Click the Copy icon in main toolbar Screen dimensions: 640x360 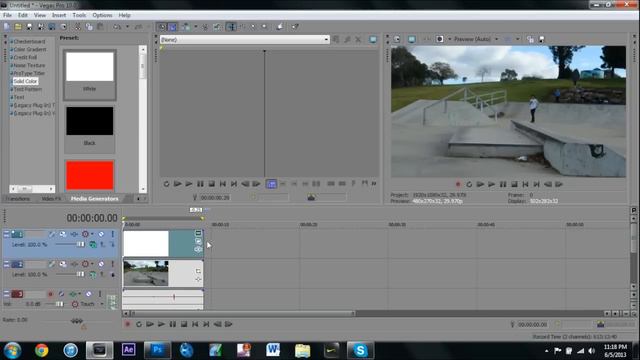pyautogui.click(x=89, y=27)
